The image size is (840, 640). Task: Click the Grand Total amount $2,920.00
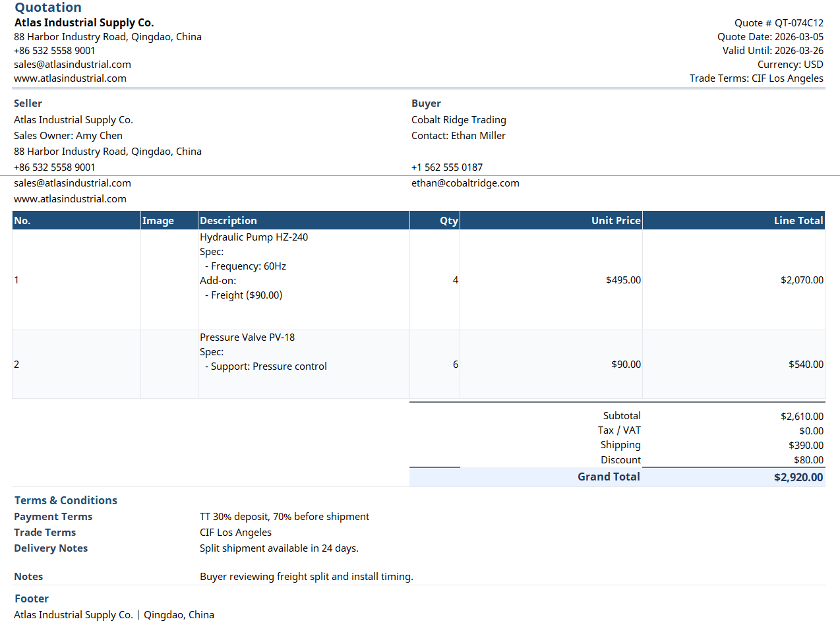point(798,477)
